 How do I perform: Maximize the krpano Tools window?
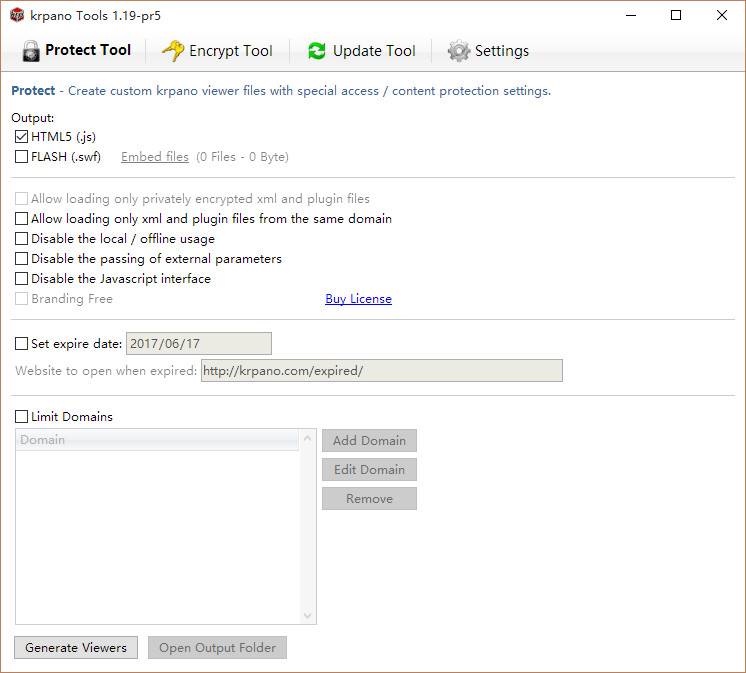coord(676,15)
